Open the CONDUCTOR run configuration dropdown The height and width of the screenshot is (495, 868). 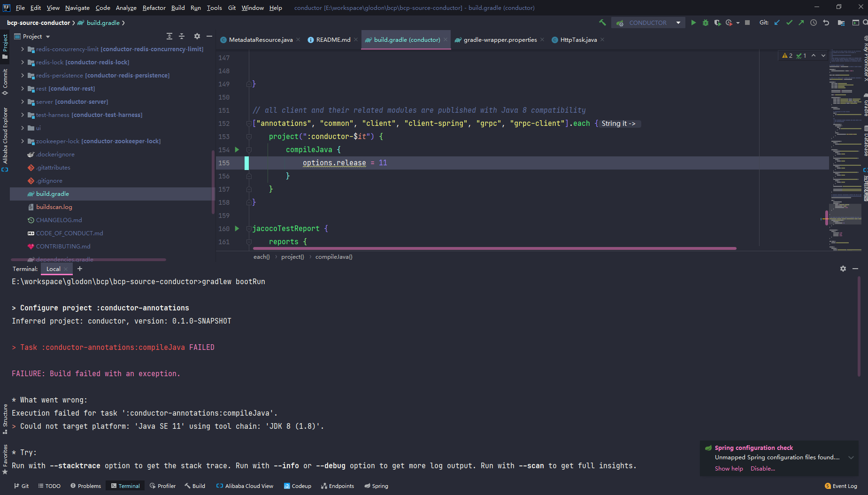point(678,22)
